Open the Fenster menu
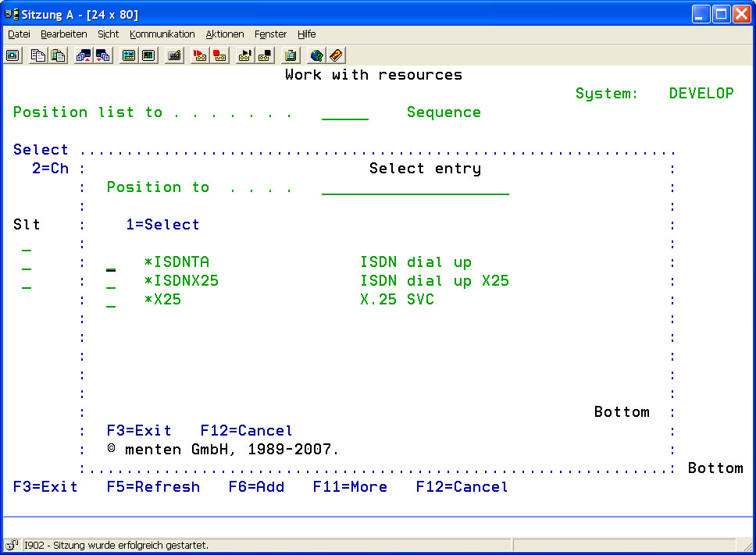The width and height of the screenshot is (756, 555). (x=270, y=34)
